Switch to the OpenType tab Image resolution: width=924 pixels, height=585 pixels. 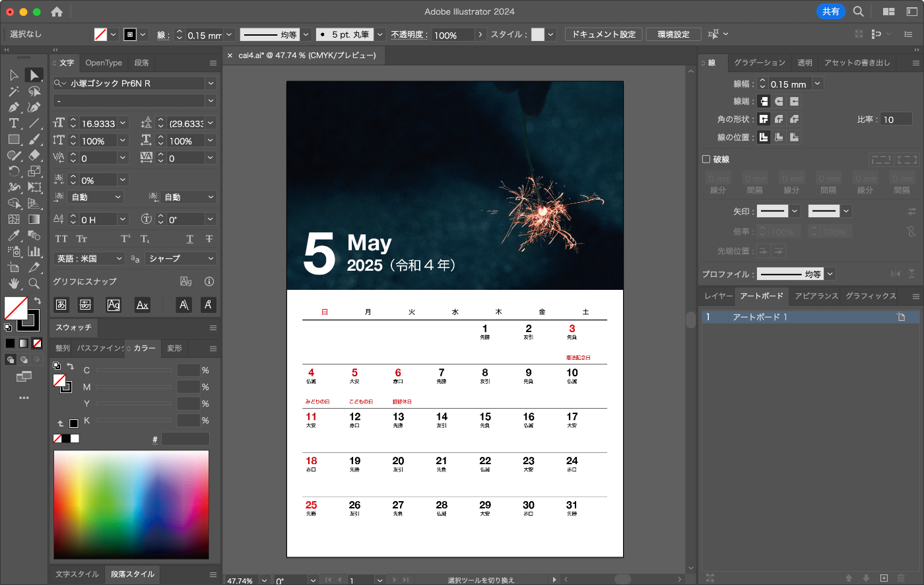click(104, 63)
